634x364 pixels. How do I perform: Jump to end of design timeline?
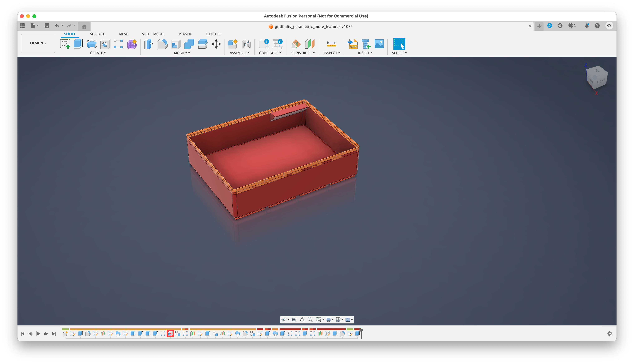[x=54, y=334]
